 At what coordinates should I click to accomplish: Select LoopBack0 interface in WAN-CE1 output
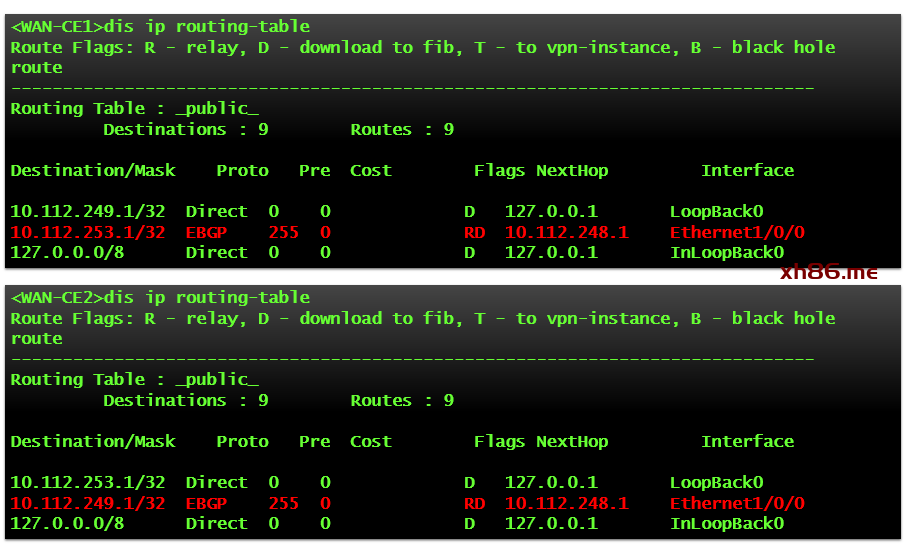pos(716,212)
